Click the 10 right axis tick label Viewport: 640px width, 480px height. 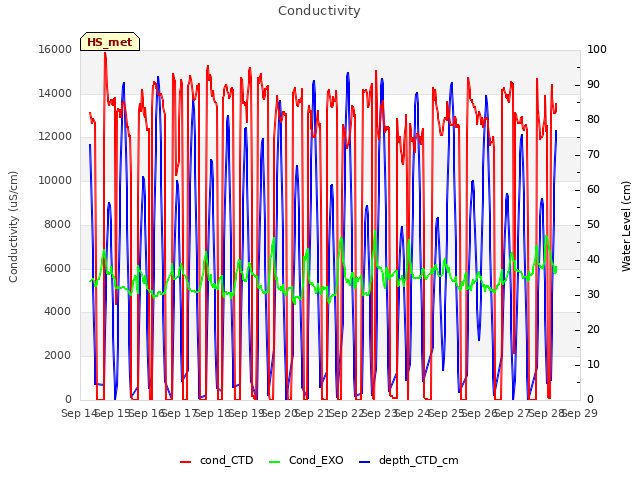[x=593, y=364]
